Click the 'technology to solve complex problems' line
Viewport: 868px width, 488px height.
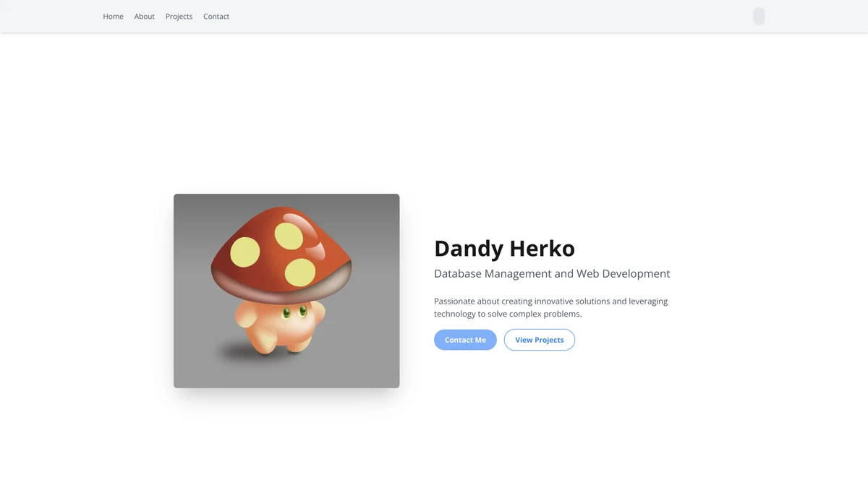[x=507, y=314]
